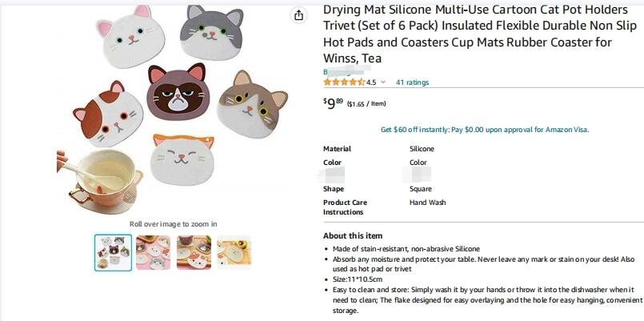This screenshot has height=321, width=644.
Task: Click the star rating icons
Action: [x=343, y=82]
